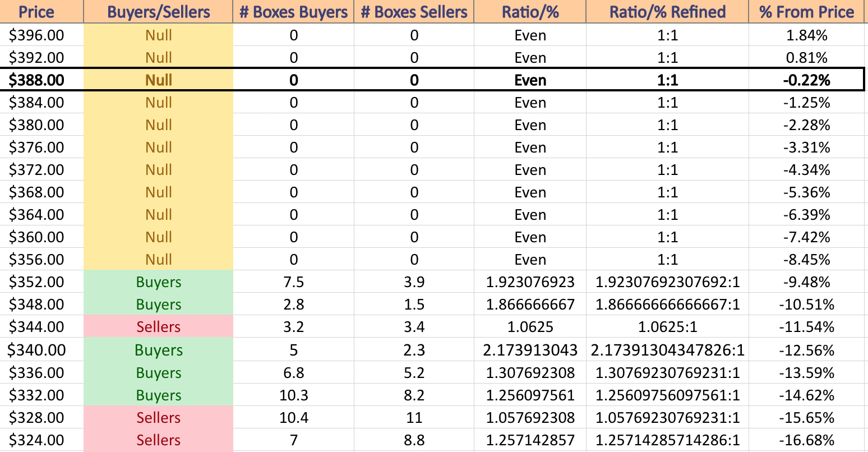
Task: Click the Buyers/Sellers column header
Action: (159, 12)
